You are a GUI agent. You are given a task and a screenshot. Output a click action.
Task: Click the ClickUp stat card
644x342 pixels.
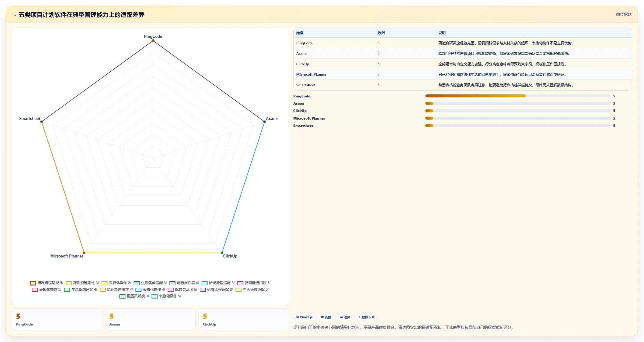[x=244, y=320]
